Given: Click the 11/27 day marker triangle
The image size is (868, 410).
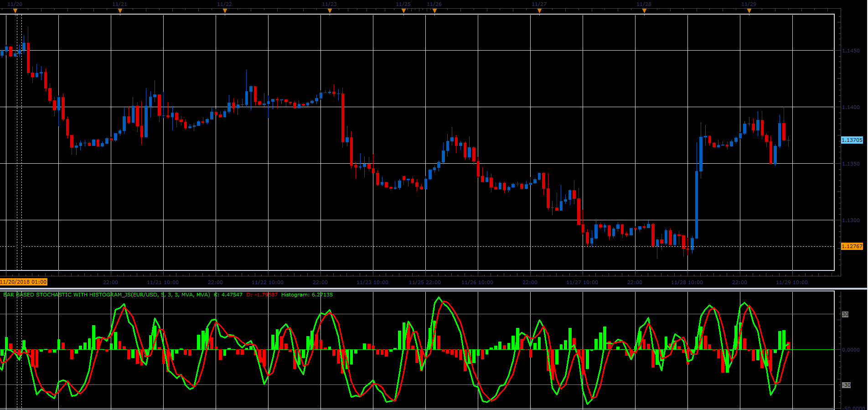Looking at the screenshot, I should 539,11.
